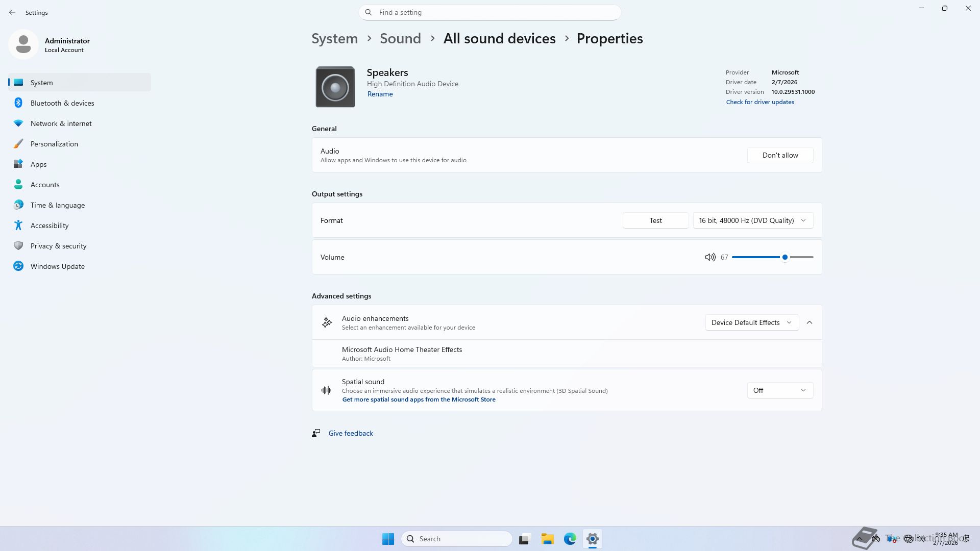Select Privacy & security in sidebar
The image size is (980, 551).
(58, 246)
